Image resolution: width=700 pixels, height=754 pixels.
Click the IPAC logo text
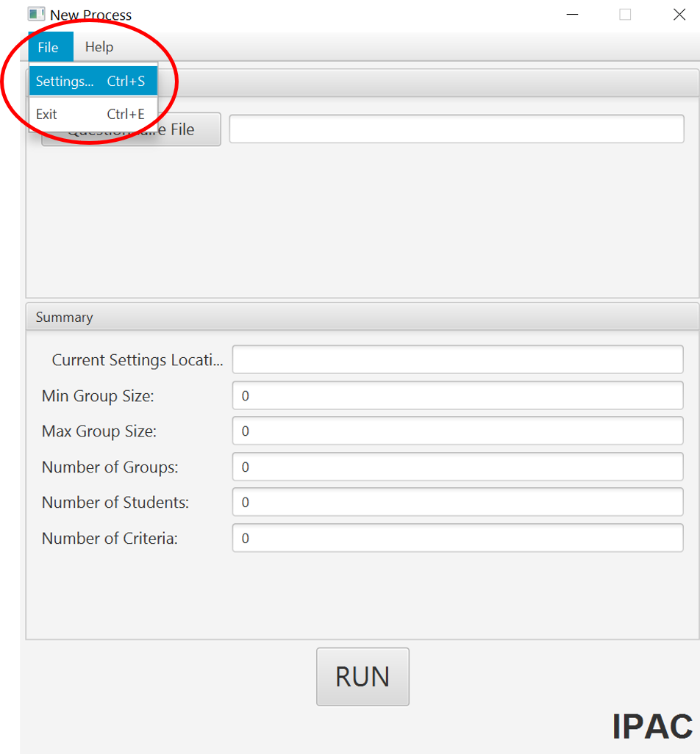(x=653, y=727)
